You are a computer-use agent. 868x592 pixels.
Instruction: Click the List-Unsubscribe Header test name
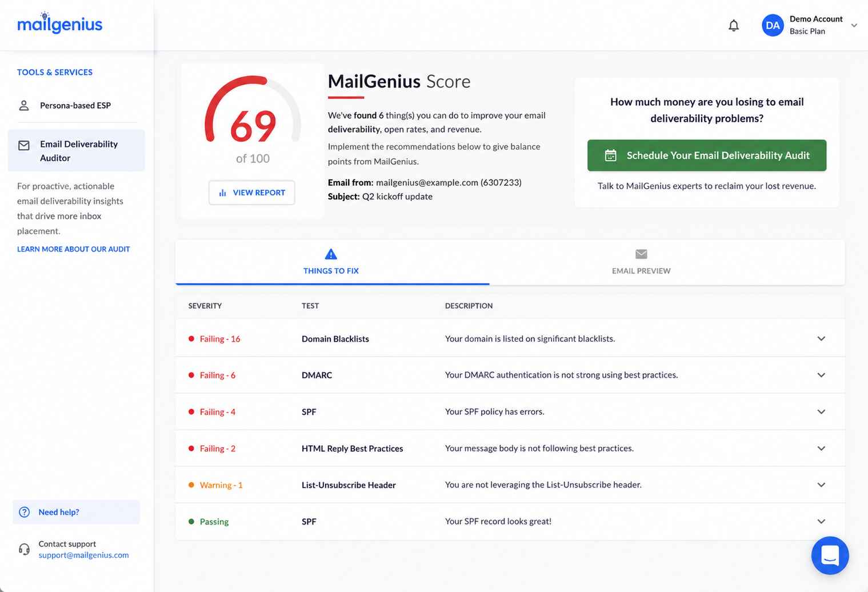(349, 485)
